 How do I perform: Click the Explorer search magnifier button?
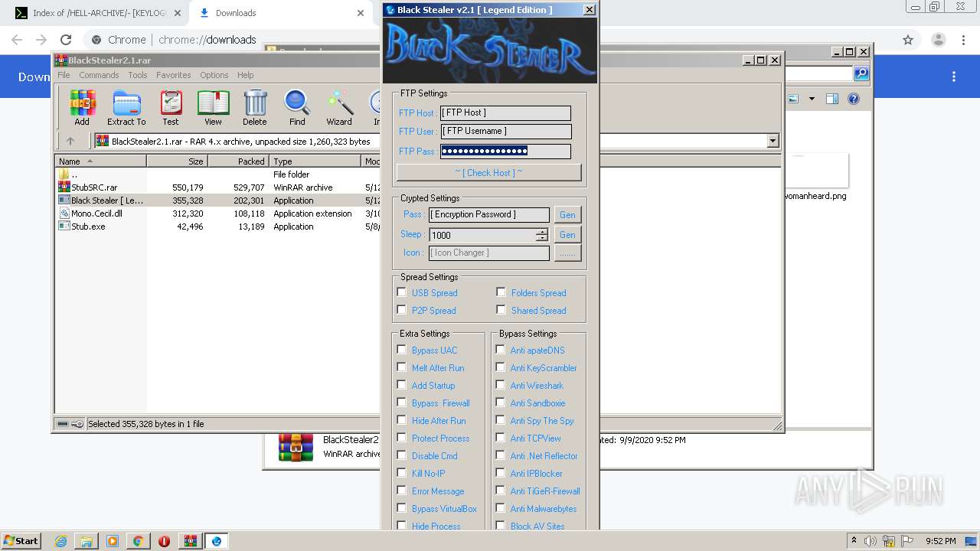coord(861,73)
